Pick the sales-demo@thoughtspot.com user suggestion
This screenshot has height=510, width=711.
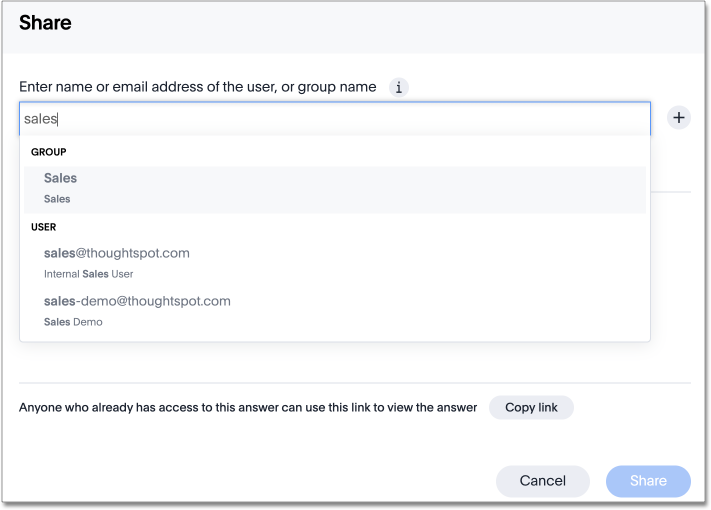tap(137, 301)
